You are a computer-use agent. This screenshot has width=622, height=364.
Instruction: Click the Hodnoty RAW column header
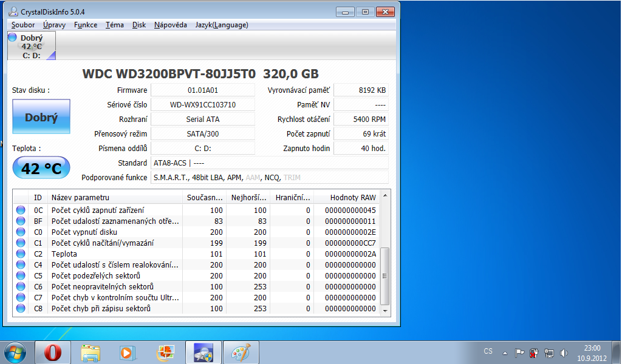[x=347, y=197]
